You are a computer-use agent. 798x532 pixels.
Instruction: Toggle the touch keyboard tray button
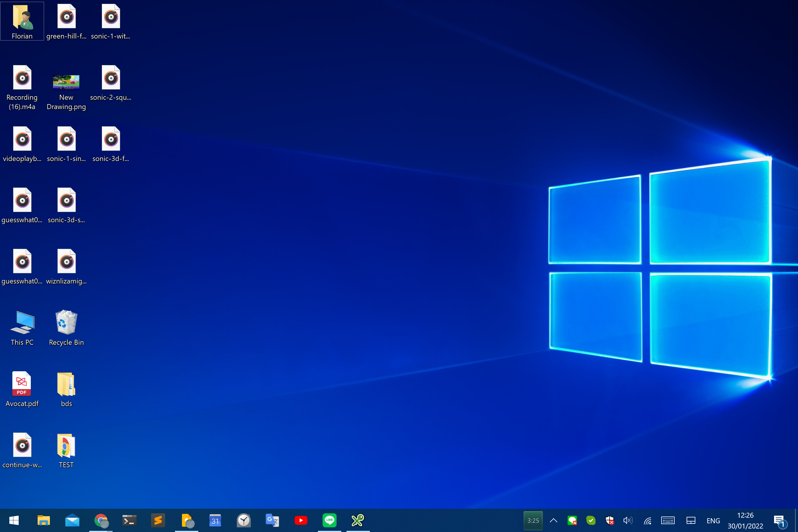point(667,520)
